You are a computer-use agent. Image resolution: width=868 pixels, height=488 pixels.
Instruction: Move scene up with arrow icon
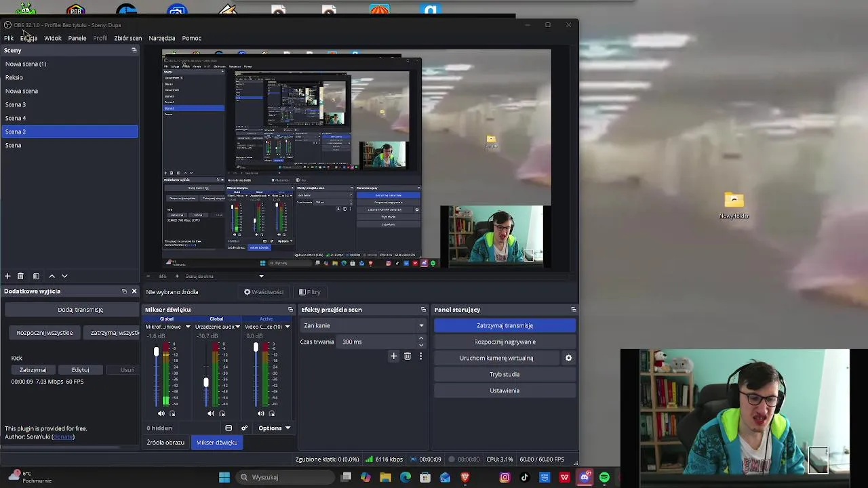point(52,276)
